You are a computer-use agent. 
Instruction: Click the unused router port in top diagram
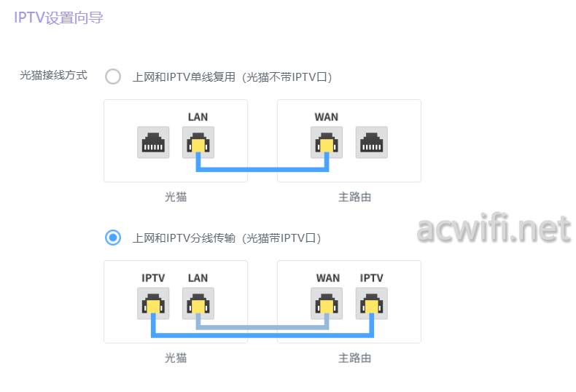(371, 142)
